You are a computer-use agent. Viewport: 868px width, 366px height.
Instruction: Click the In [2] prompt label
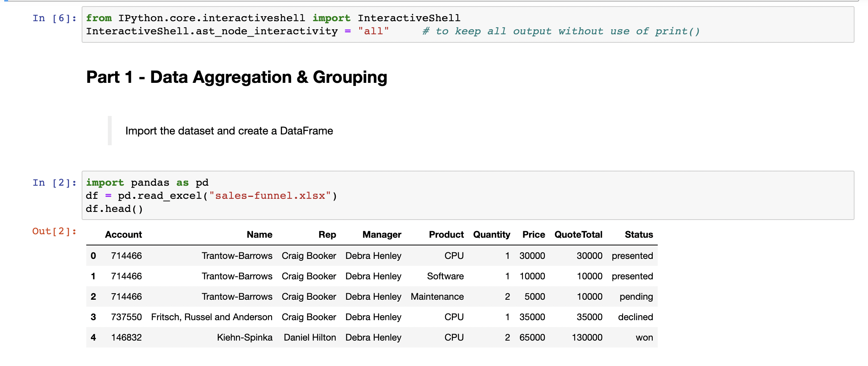[54, 183]
